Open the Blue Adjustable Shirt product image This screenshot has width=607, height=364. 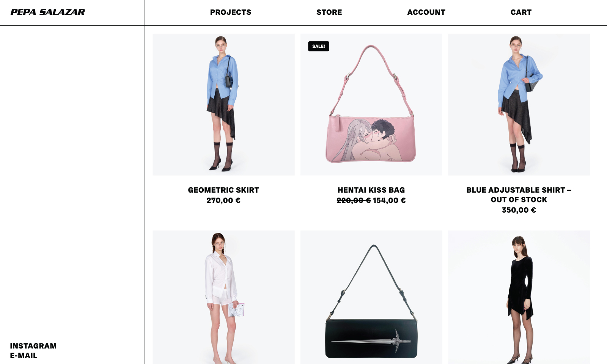pyautogui.click(x=519, y=105)
